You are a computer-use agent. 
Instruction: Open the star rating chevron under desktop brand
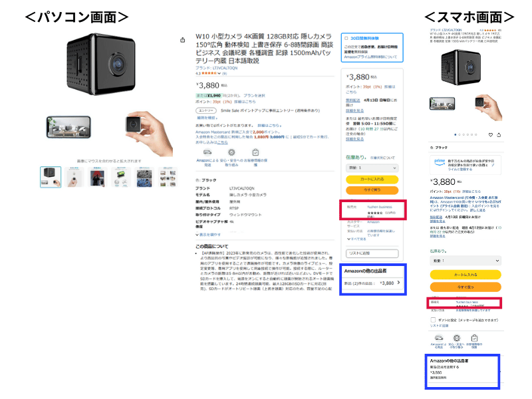coord(219,73)
